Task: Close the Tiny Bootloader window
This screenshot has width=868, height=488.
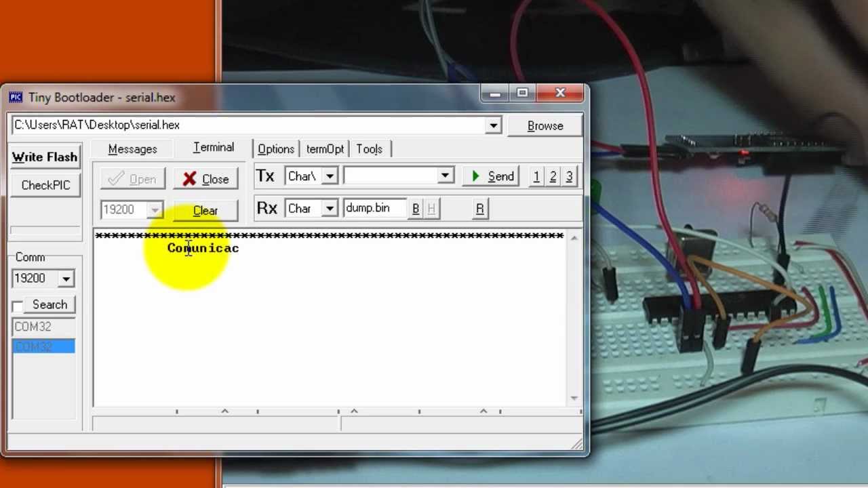Action: 560,93
